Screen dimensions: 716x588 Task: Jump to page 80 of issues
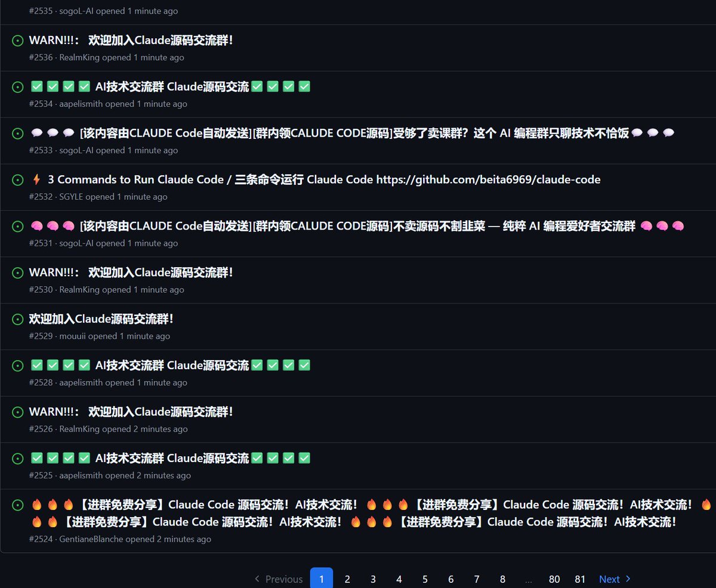pyautogui.click(x=554, y=579)
